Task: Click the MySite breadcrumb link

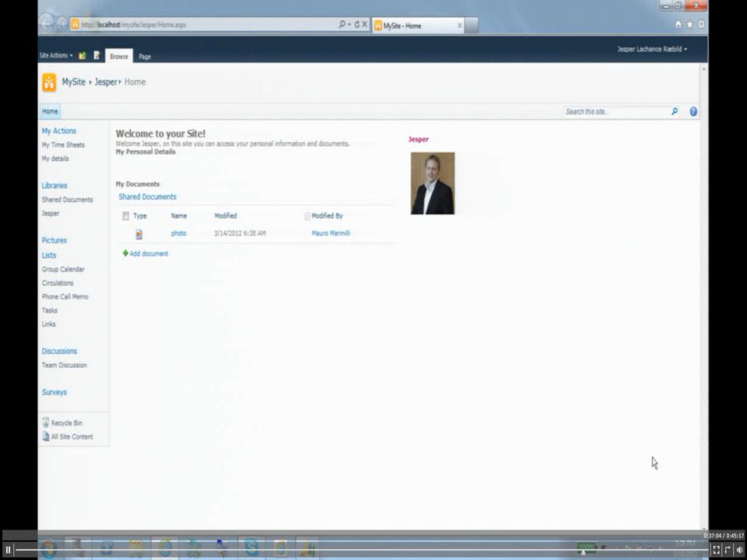Action: [73, 82]
